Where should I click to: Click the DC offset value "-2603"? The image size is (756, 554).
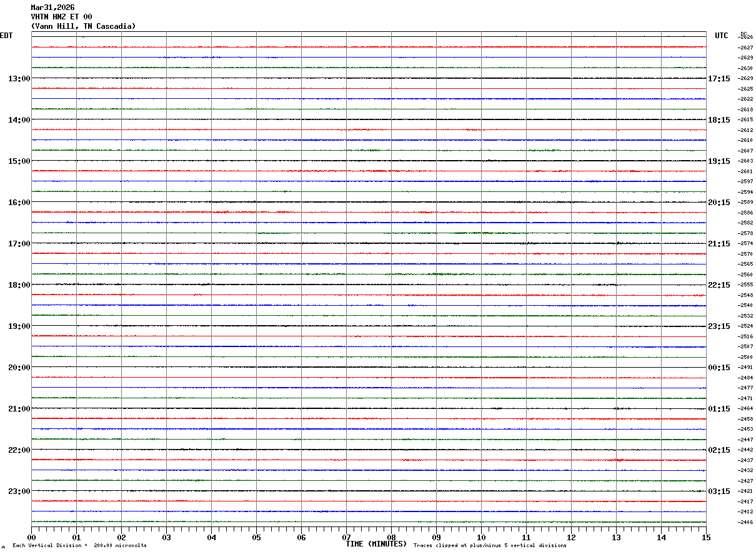coord(745,161)
